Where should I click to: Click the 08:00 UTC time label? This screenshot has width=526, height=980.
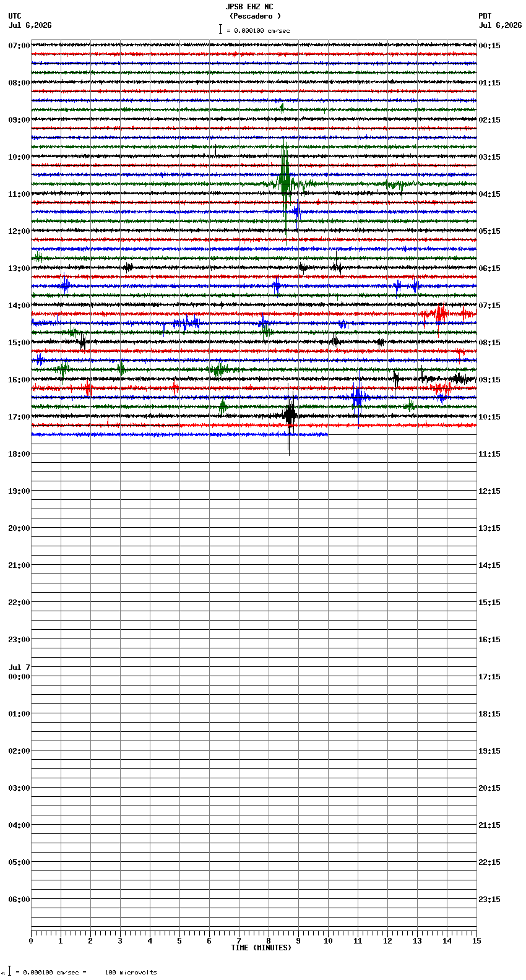pyautogui.click(x=19, y=83)
